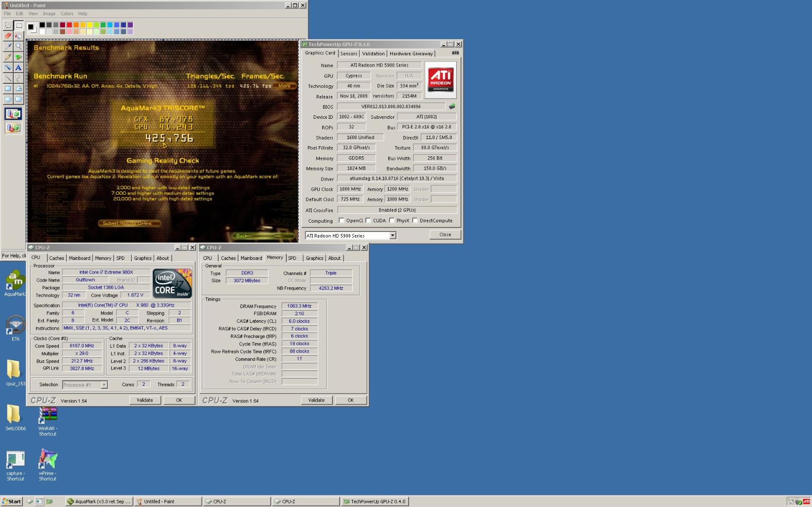Select the Pencil tool in Paint
This screenshot has width=812, height=507.
tap(8, 57)
